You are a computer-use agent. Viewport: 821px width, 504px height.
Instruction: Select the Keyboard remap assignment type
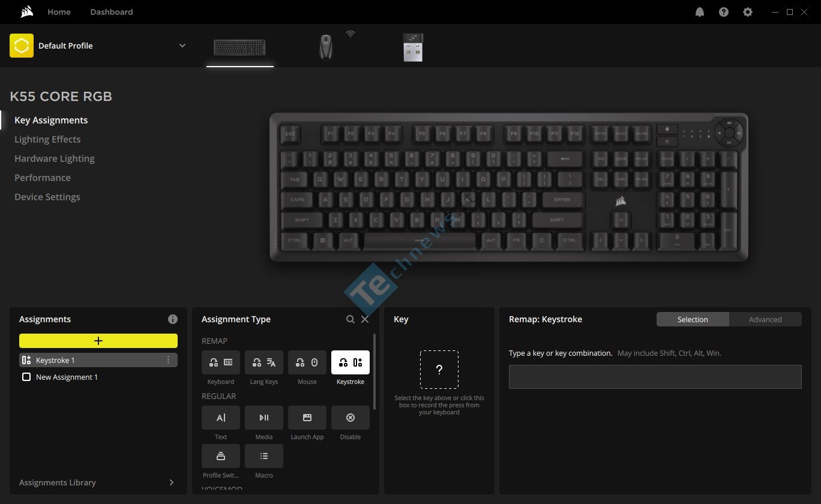point(220,362)
